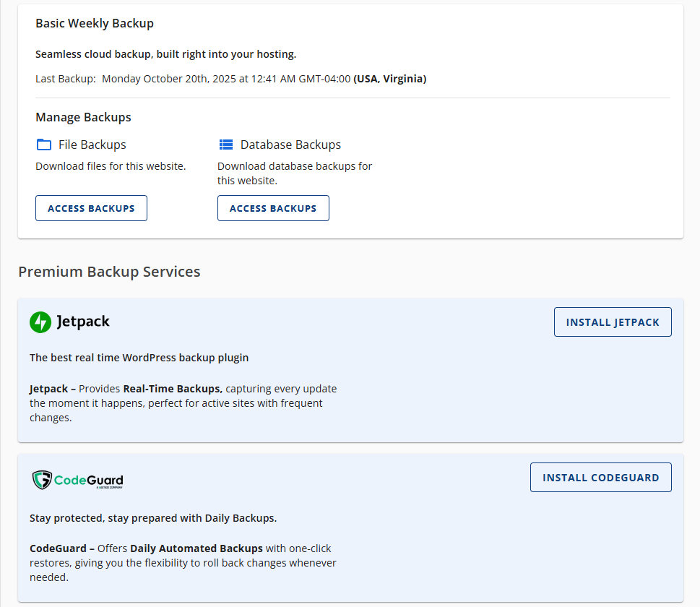The image size is (700, 607).
Task: Select the Jetpack brand name text
Action: tap(85, 322)
